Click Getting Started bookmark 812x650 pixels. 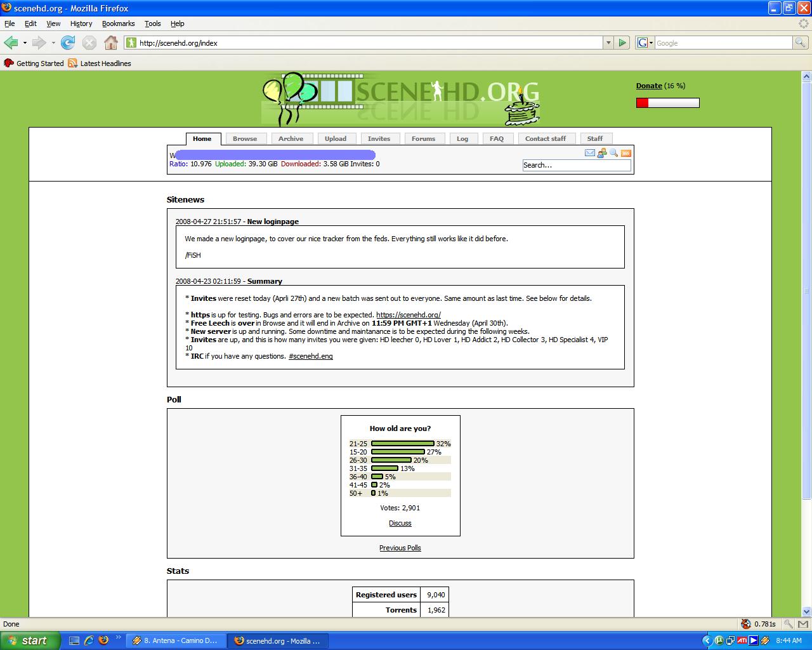[x=34, y=63]
